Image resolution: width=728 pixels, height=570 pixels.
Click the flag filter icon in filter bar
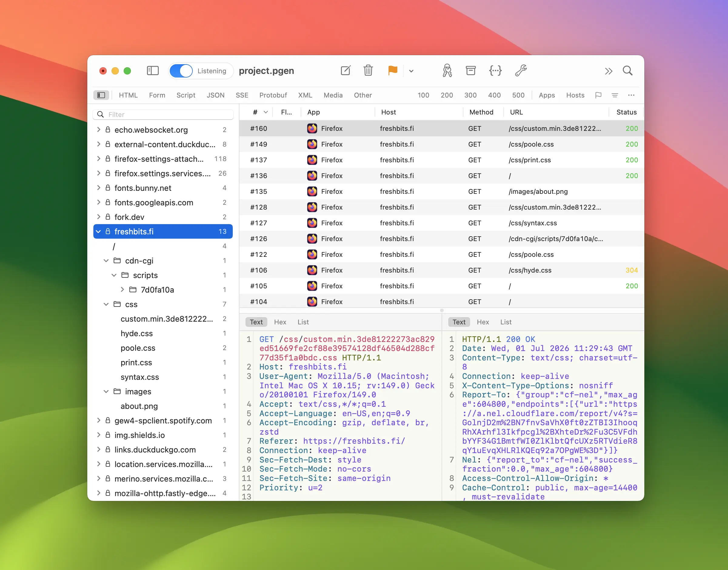[598, 95]
